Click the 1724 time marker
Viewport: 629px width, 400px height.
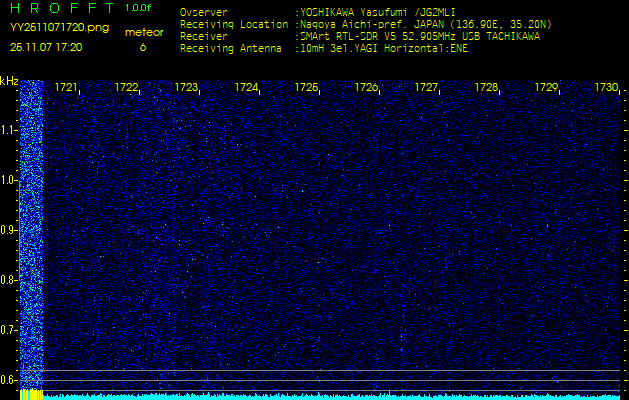[x=246, y=87]
